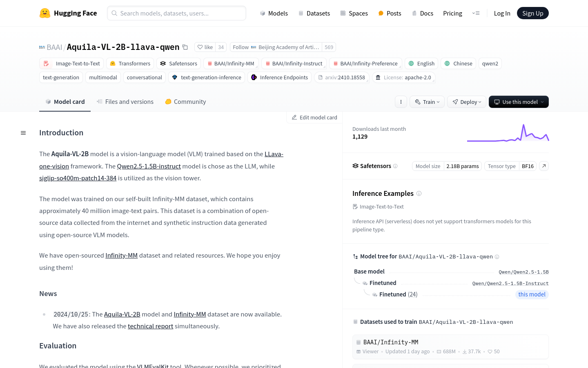Open Docs in navigation
The width and height of the screenshot is (588, 368).
[x=422, y=13]
